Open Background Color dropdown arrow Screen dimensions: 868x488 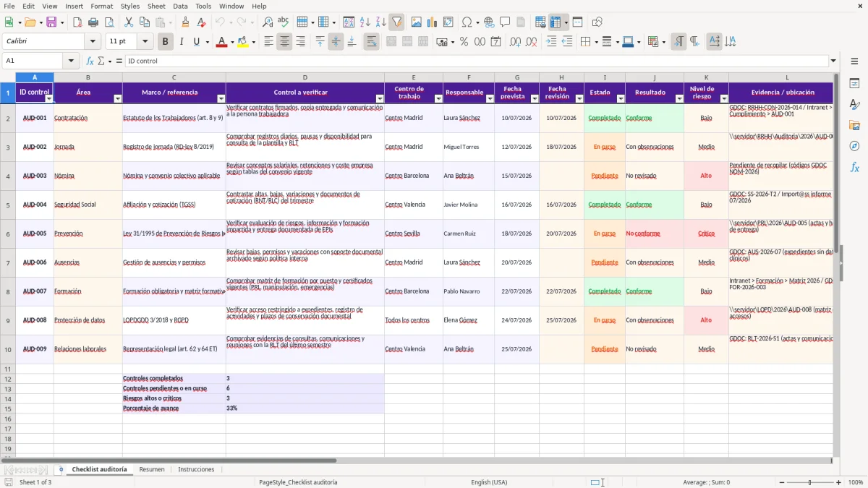(253, 42)
